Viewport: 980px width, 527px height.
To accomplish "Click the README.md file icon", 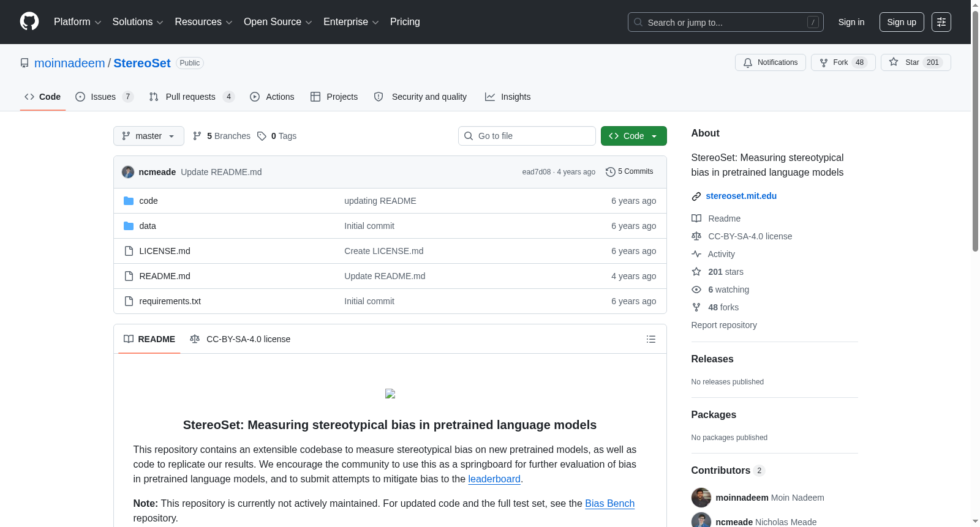I will point(129,276).
